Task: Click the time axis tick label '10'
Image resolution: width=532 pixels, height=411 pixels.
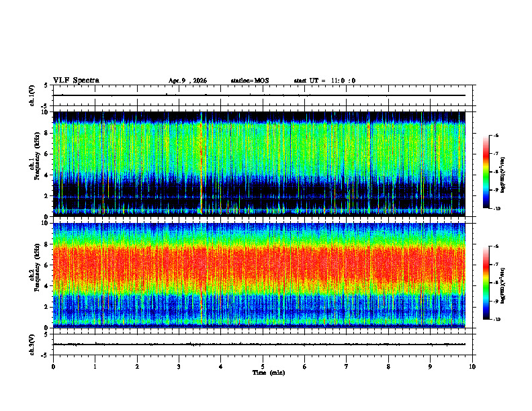Action: tap(472, 367)
